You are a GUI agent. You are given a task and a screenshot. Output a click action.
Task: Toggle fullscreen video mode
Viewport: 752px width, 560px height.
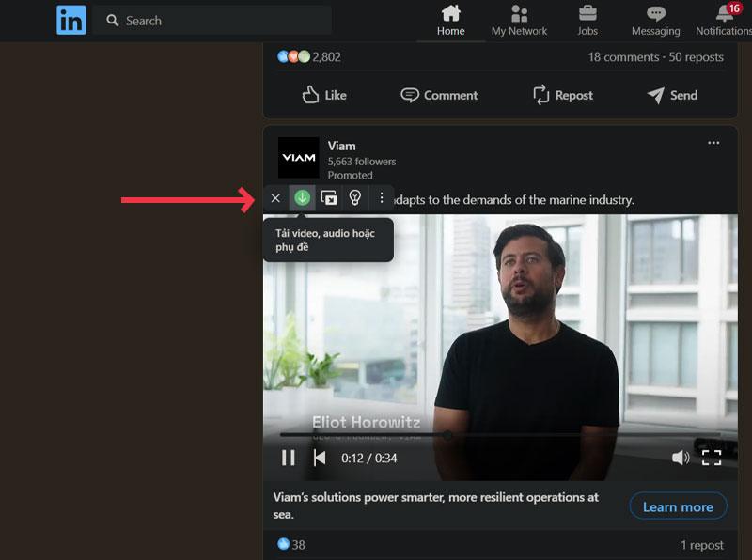(712, 458)
